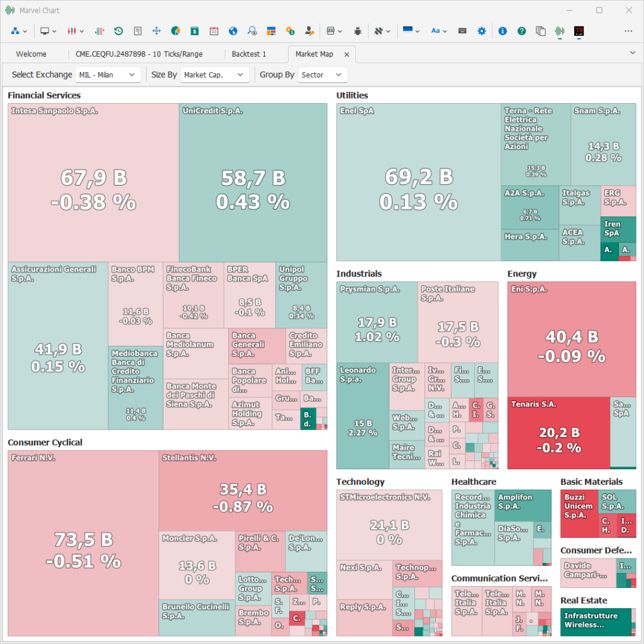
Task: Switch to the CME.CEQFU.2487898 tab
Action: (139, 54)
